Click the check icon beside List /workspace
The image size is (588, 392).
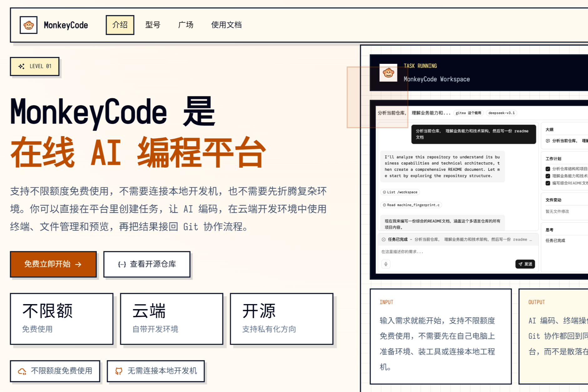pos(384,192)
